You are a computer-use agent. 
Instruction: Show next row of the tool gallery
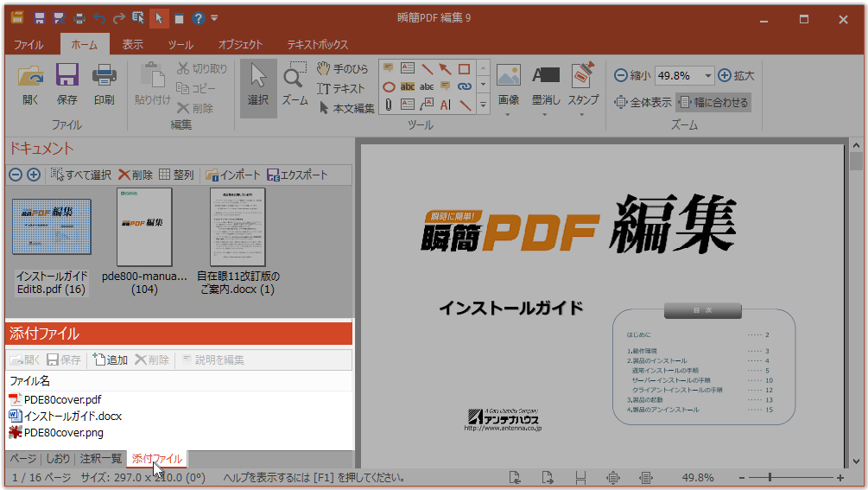click(484, 86)
